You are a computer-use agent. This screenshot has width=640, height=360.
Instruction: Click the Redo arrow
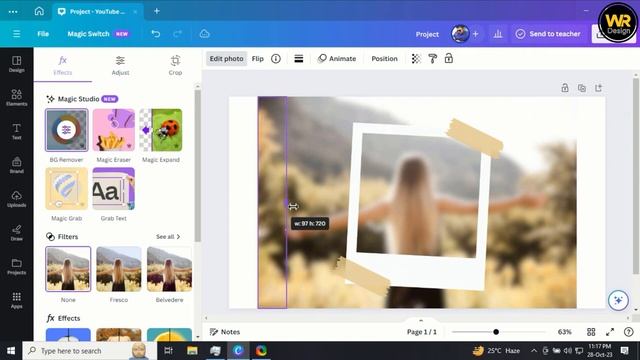click(x=177, y=34)
